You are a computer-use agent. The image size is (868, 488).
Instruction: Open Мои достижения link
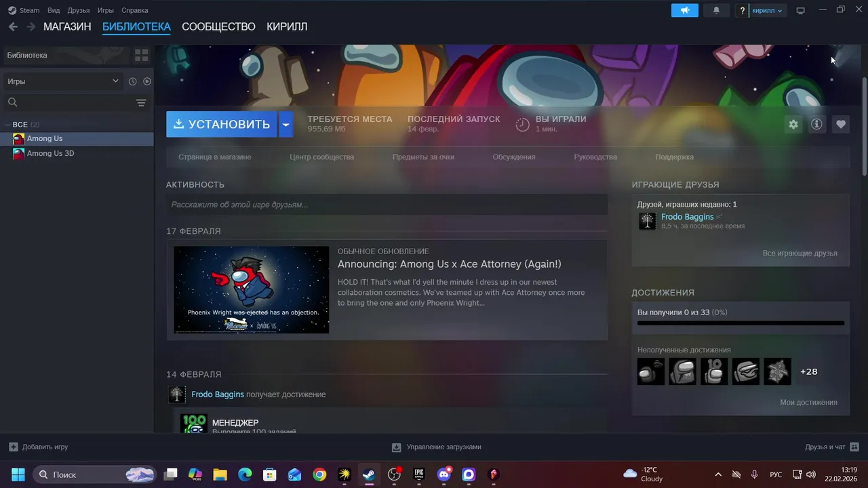[x=808, y=402]
